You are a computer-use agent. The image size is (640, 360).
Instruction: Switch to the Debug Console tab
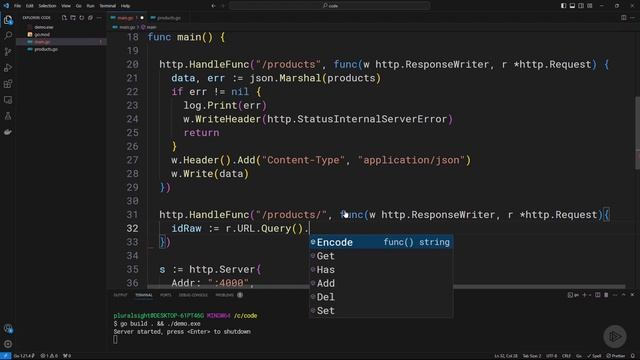[193, 295]
